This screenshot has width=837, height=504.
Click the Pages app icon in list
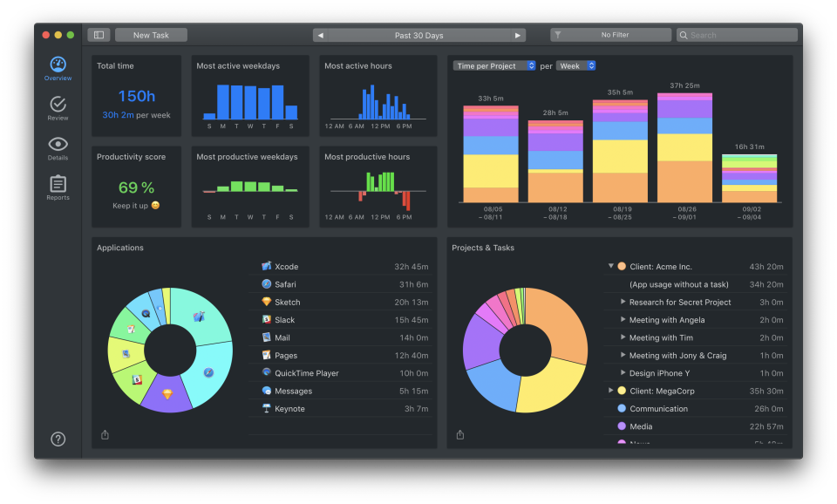click(267, 355)
